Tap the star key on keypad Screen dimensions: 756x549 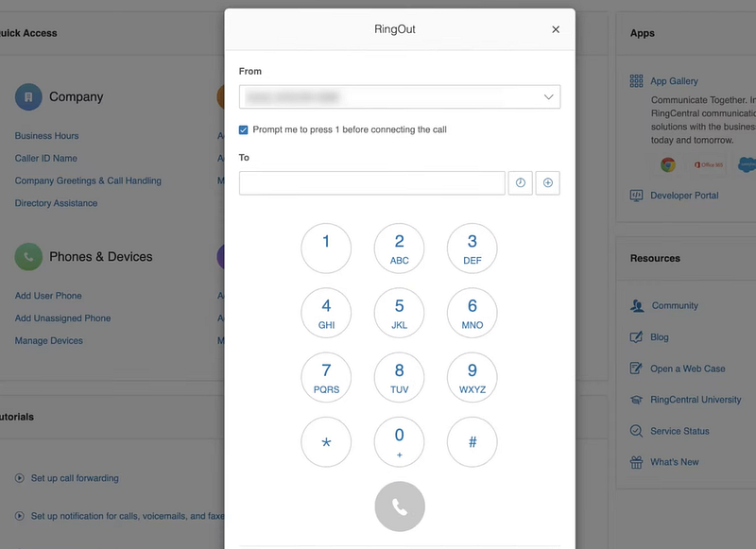[x=326, y=442]
